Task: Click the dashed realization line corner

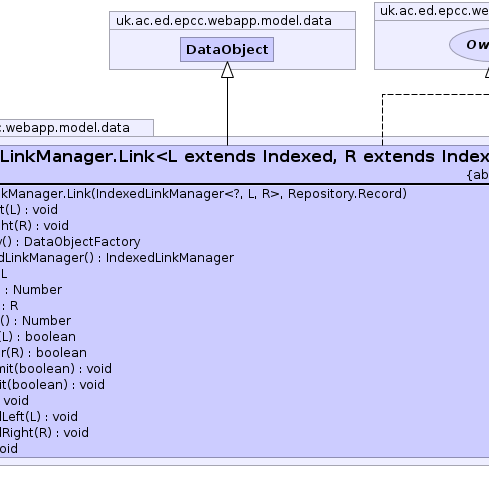Action: click(383, 95)
